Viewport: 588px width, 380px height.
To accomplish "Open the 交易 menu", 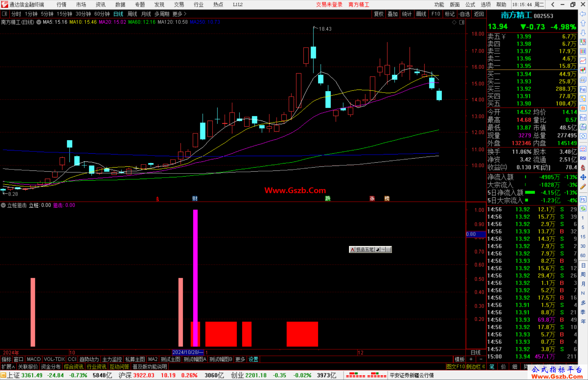I will click(179, 5).
